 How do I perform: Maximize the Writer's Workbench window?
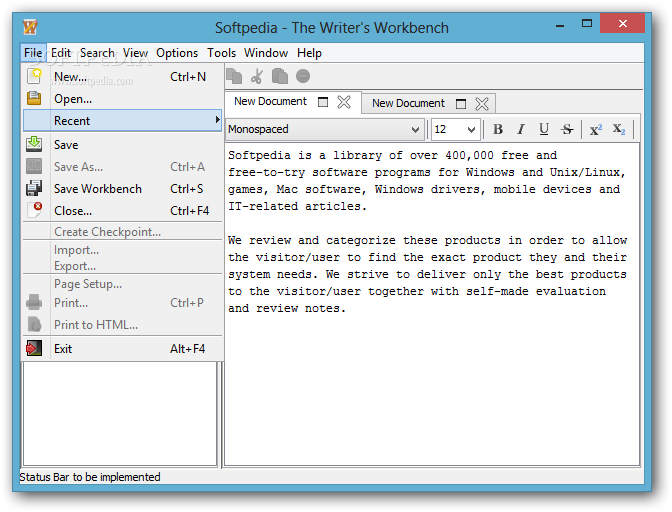tap(587, 24)
